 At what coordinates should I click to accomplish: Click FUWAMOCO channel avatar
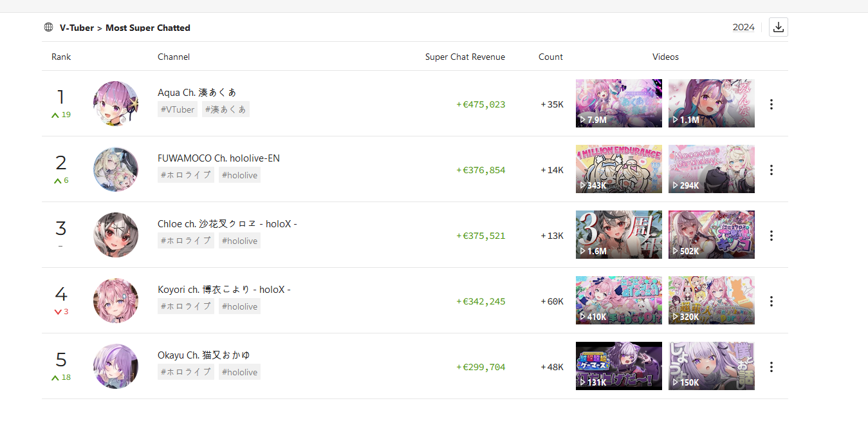point(116,169)
